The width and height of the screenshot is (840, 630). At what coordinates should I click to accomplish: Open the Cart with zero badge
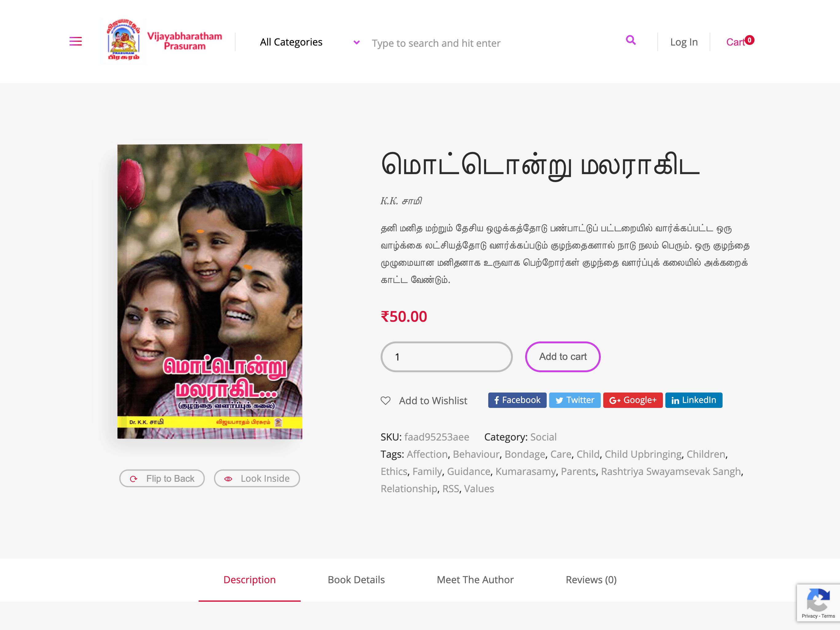[740, 42]
